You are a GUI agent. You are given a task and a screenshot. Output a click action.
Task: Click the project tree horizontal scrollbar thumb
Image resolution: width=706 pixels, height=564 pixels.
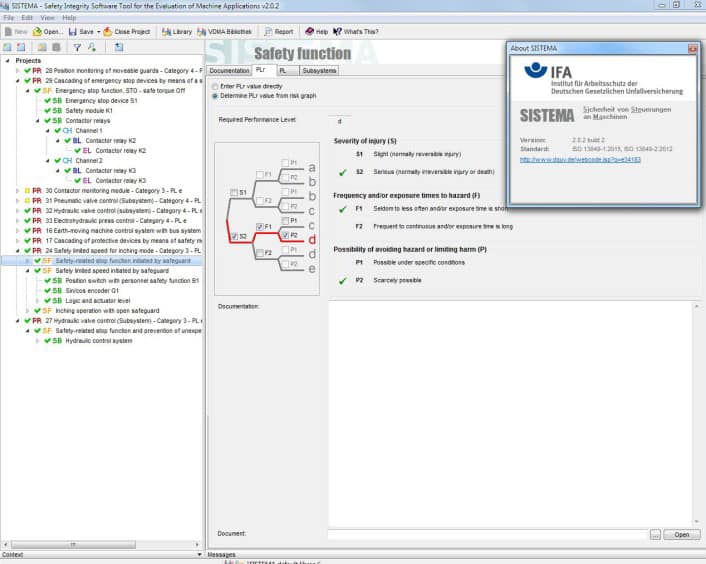73,545
